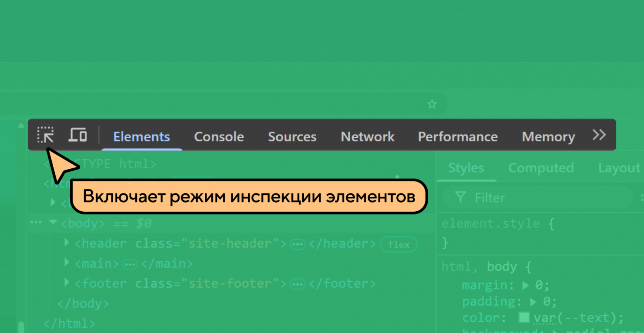Click the color swatch for var(--text)
The width and height of the screenshot is (644, 333).
524,317
